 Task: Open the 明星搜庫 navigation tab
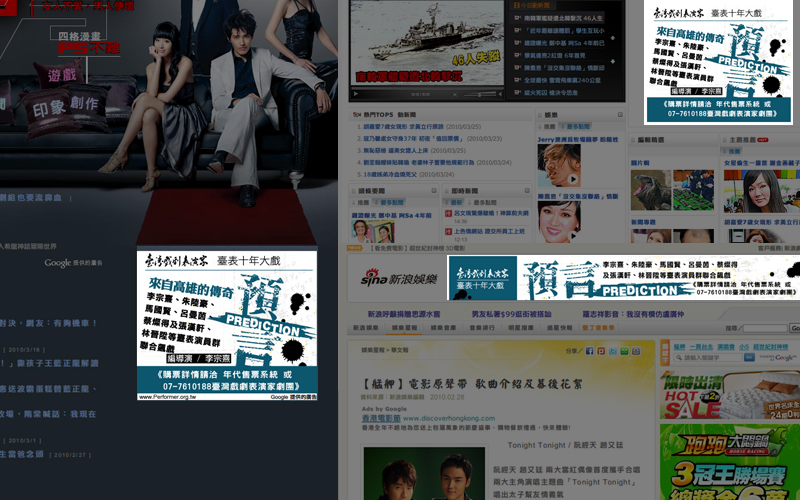[x=521, y=327]
